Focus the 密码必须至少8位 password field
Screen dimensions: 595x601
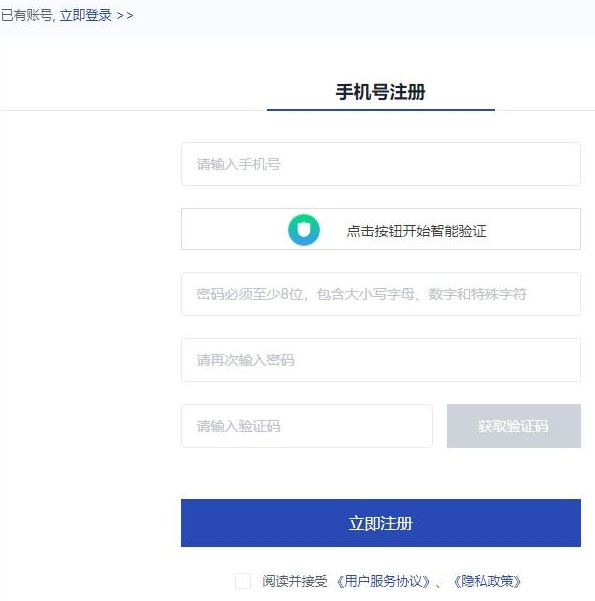tap(381, 294)
